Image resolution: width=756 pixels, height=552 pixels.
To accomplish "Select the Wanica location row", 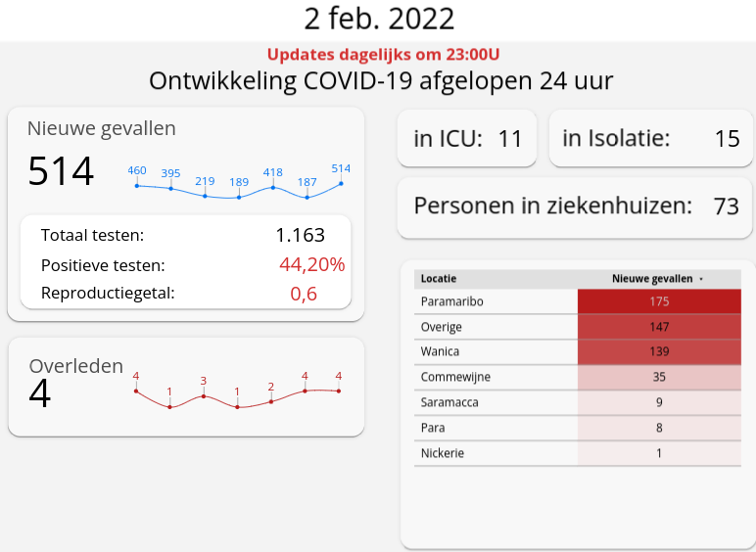I will [x=440, y=351].
